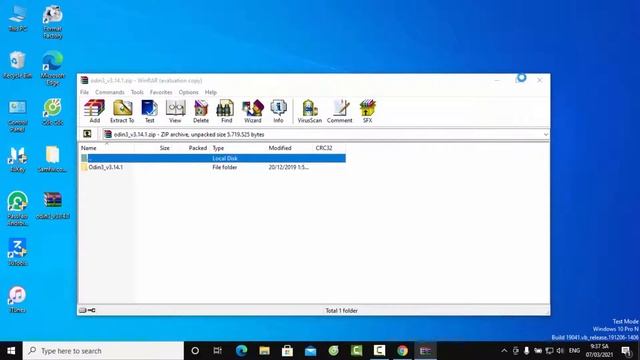This screenshot has width=640, height=360.
Task: Open Coc Coc browser desktop icon
Action: pyautogui.click(x=53, y=111)
